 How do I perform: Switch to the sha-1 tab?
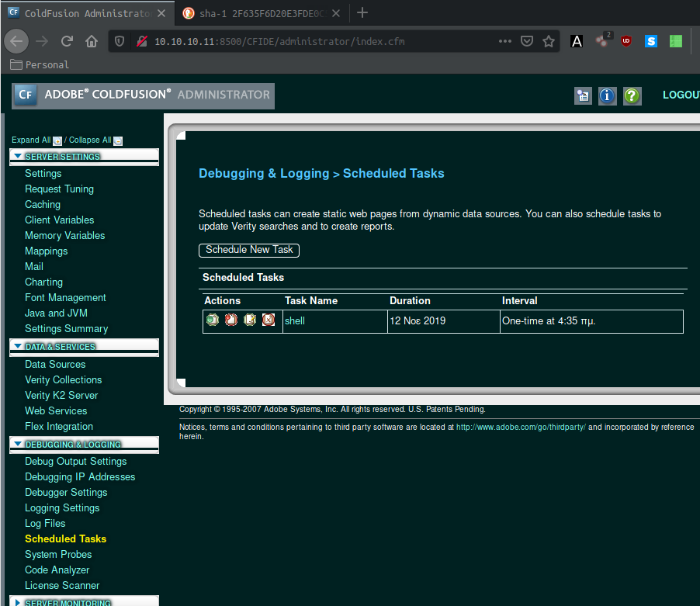pyautogui.click(x=262, y=13)
